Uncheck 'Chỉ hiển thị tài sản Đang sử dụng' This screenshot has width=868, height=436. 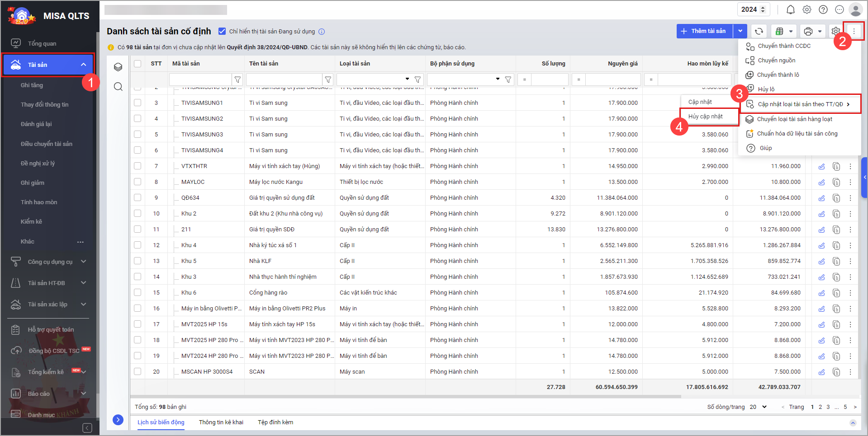click(222, 31)
